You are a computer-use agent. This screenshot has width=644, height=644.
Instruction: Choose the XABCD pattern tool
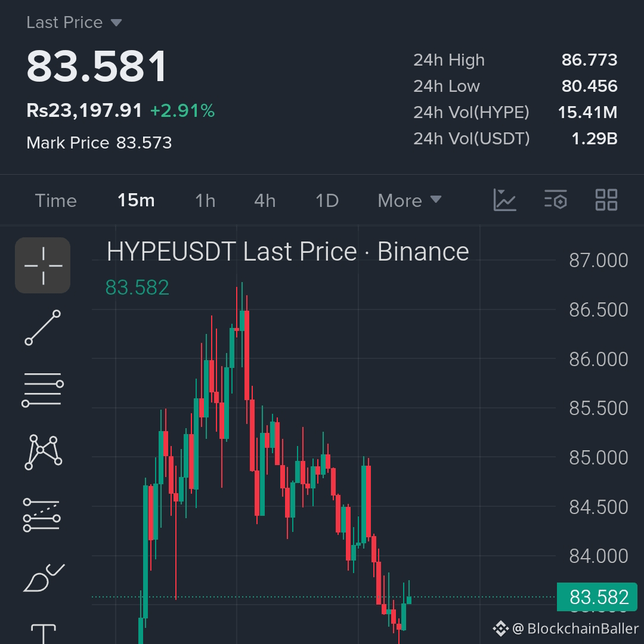pos(43,452)
